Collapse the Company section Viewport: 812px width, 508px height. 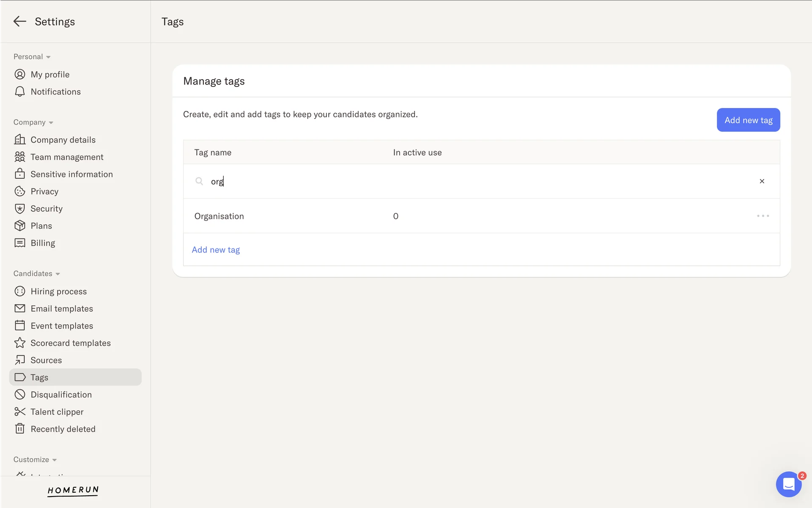tap(33, 122)
